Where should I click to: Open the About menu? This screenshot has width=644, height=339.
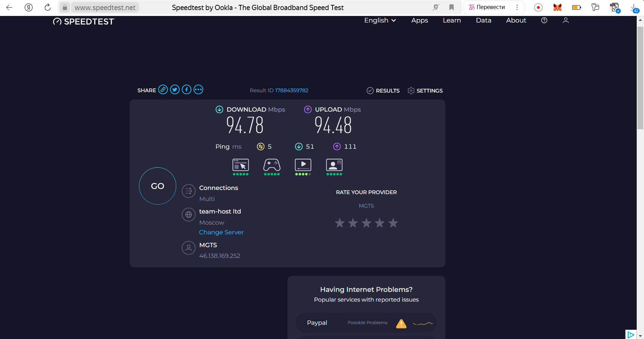point(516,20)
